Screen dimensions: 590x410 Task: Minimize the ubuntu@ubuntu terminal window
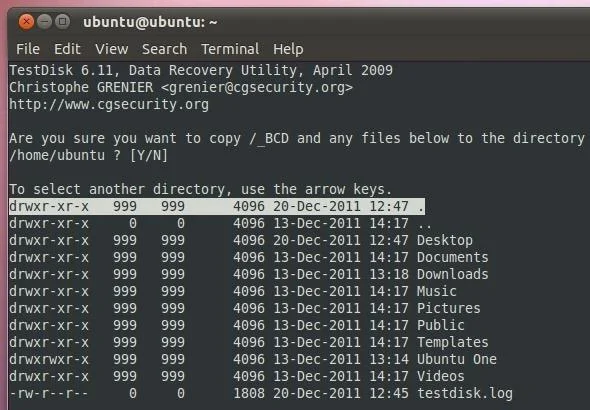click(x=44, y=22)
